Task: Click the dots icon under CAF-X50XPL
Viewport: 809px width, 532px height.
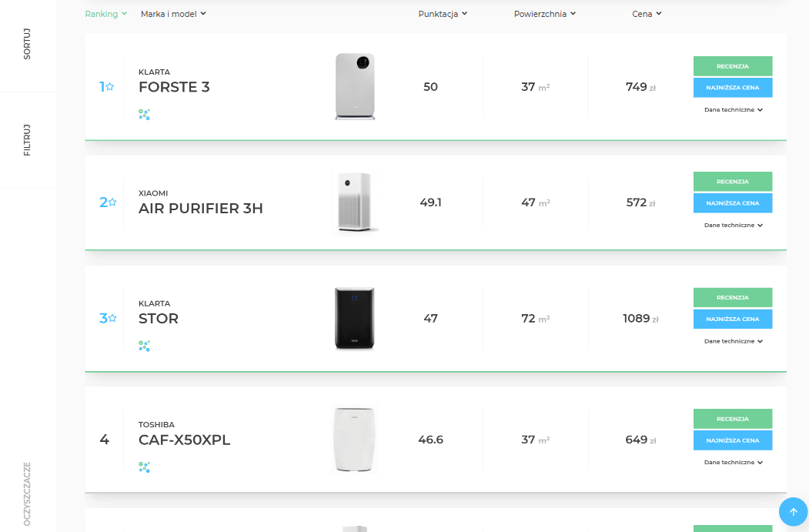Action: coord(144,467)
